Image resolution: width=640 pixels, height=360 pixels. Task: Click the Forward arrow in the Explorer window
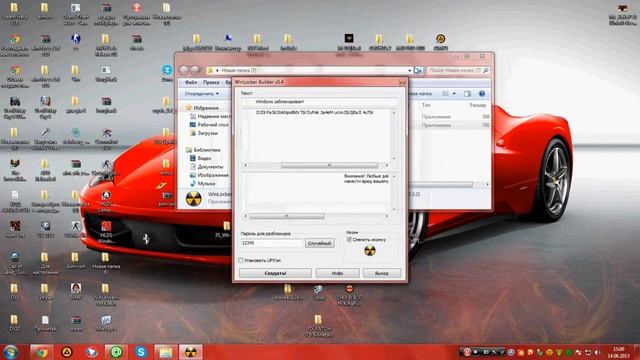click(x=195, y=71)
